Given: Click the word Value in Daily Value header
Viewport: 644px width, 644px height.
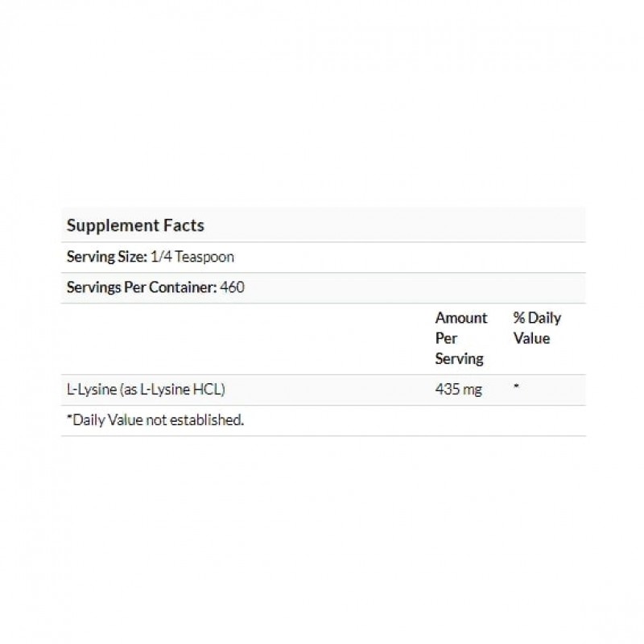Looking at the screenshot, I should click(531, 338).
